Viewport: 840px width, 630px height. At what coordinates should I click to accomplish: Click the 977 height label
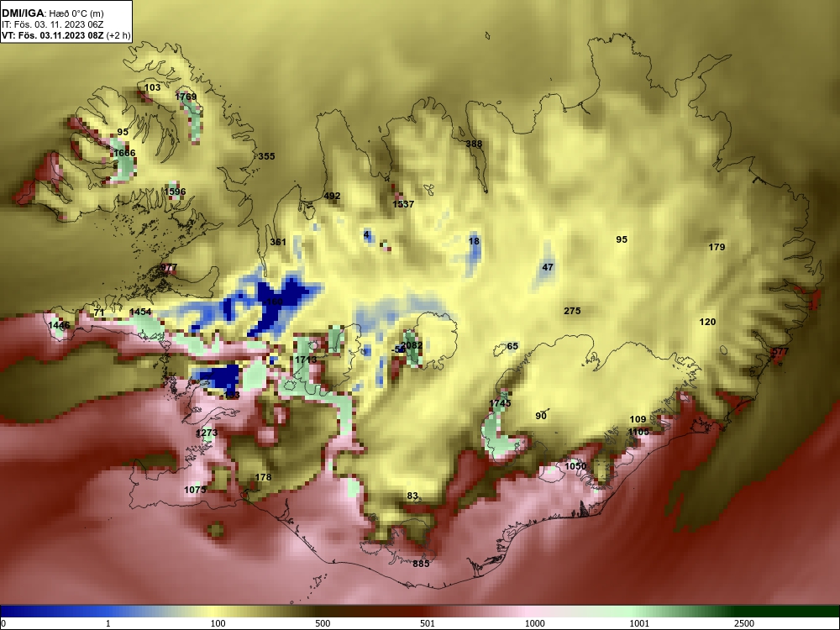click(169, 267)
